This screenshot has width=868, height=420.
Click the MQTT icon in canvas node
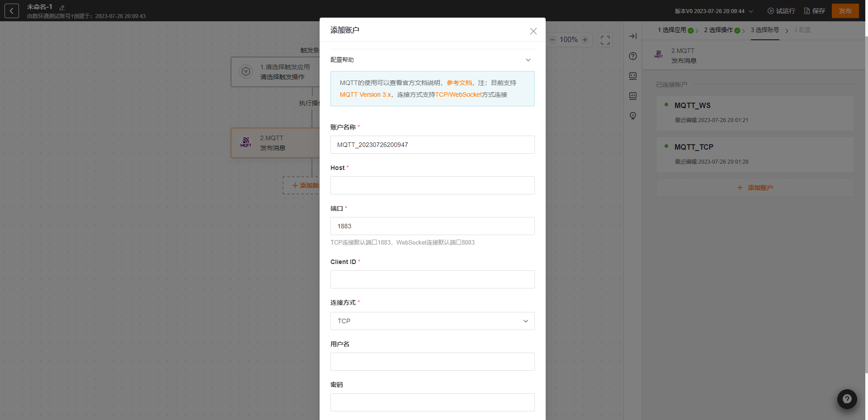point(245,142)
